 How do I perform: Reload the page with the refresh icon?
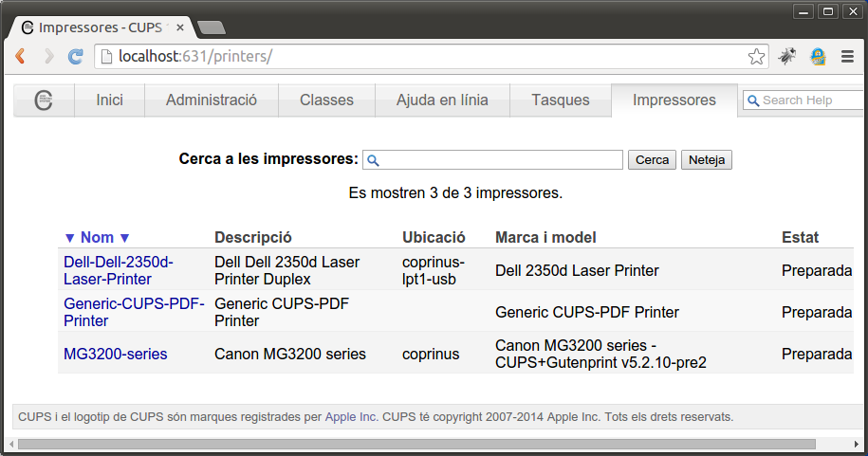click(76, 57)
